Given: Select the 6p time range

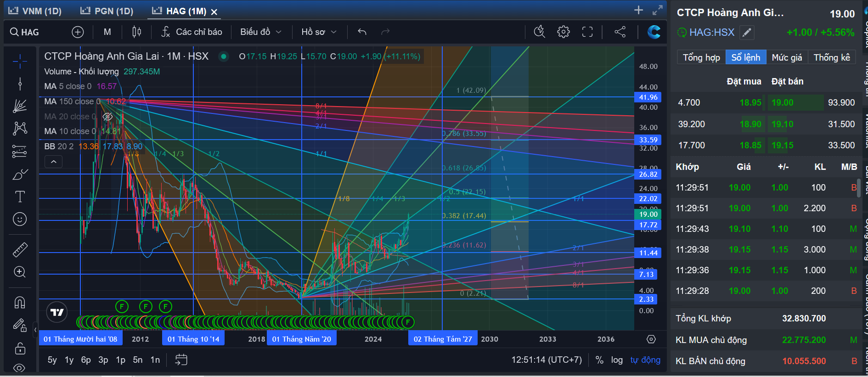Looking at the screenshot, I should [x=86, y=360].
